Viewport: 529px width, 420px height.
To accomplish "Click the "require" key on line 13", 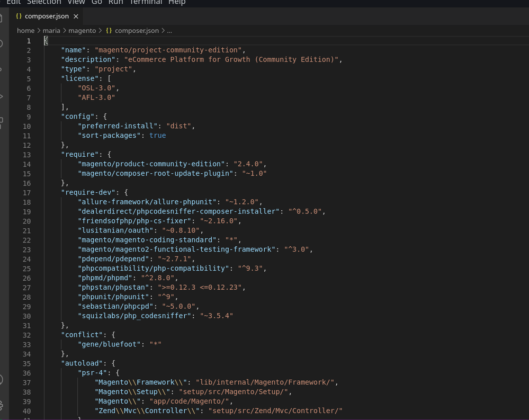I will click(x=80, y=154).
